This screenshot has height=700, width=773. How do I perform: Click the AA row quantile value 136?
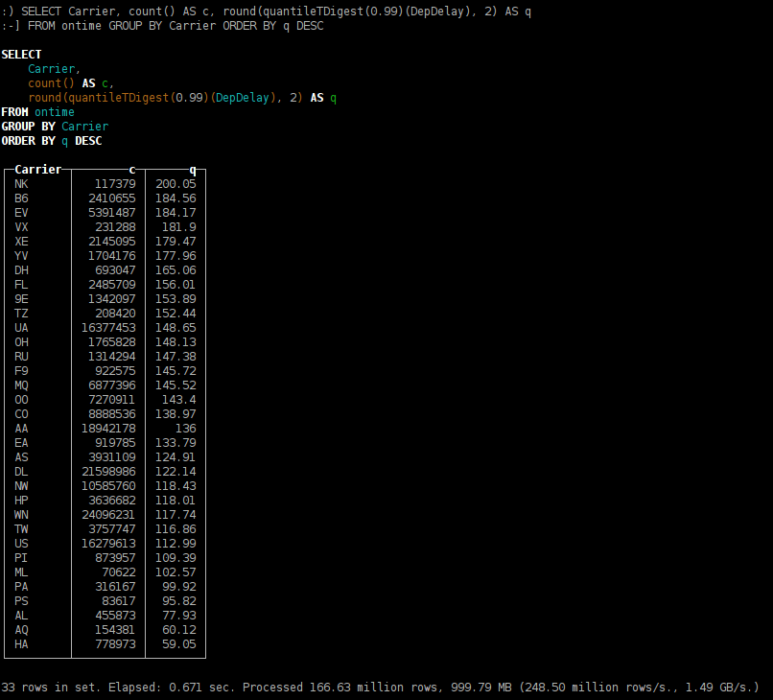(185, 429)
